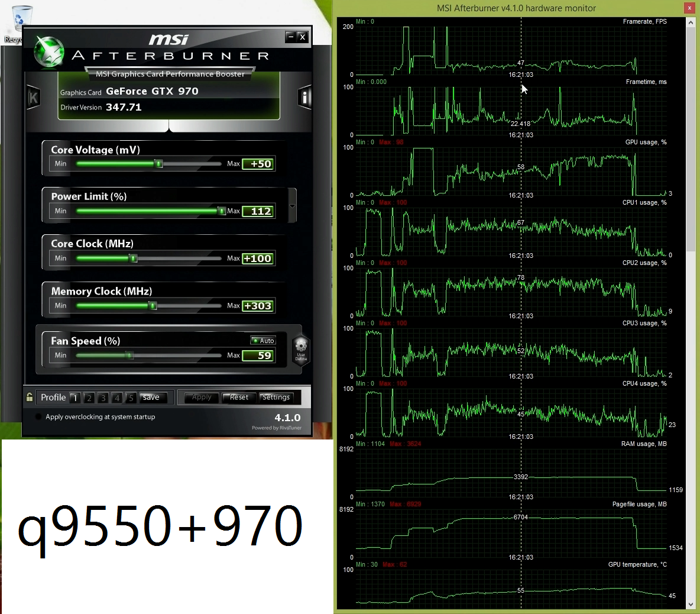Select profile slot 4

(116, 398)
